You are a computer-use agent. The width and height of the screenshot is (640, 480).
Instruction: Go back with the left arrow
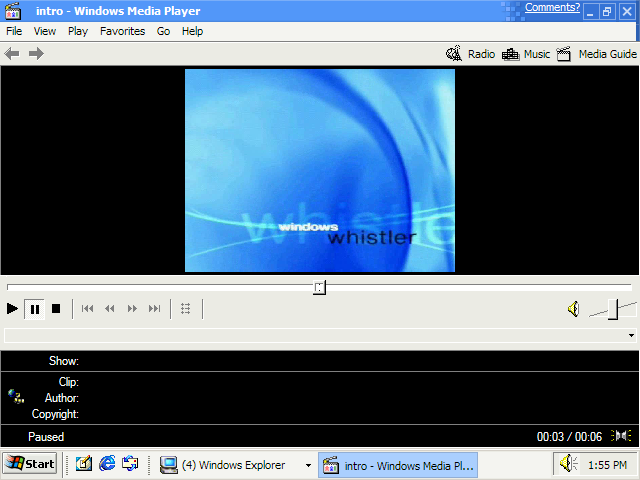coord(12,53)
